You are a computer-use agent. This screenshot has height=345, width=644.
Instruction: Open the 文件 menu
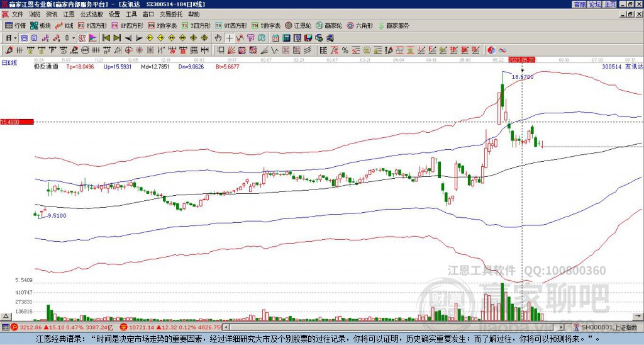click(x=17, y=14)
